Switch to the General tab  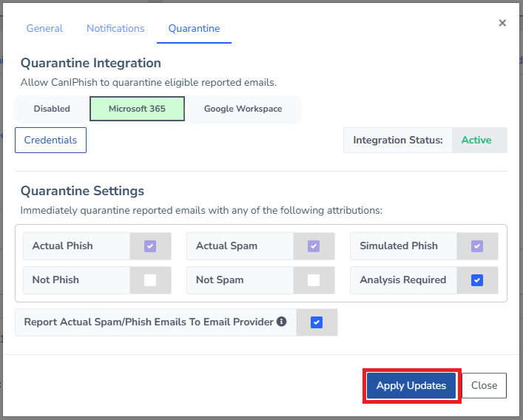tap(44, 28)
